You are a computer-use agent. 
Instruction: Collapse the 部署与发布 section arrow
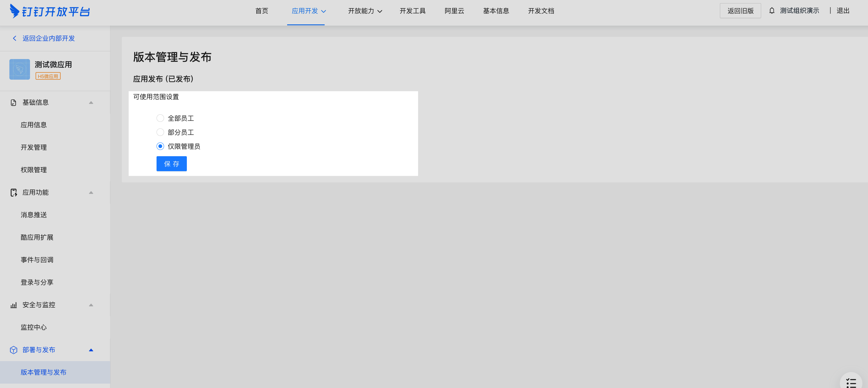point(91,350)
